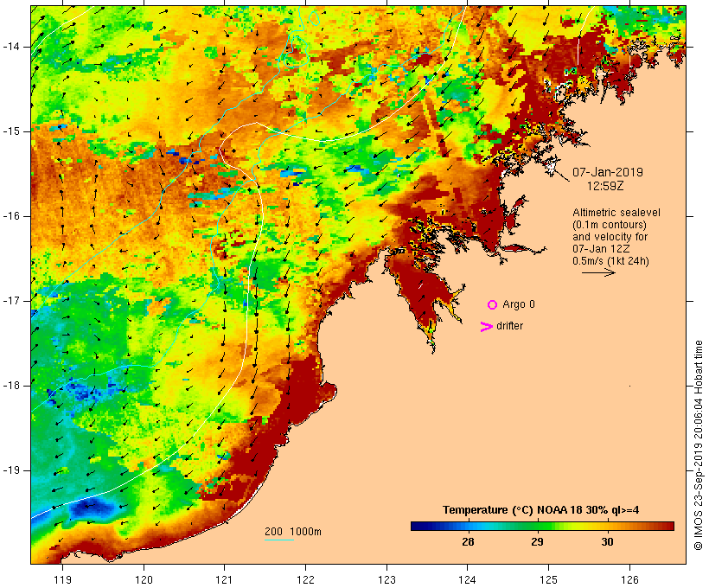Click the IMOS copyright timestamp text
Image resolution: width=709 pixels, height=588 pixels.
click(x=698, y=445)
